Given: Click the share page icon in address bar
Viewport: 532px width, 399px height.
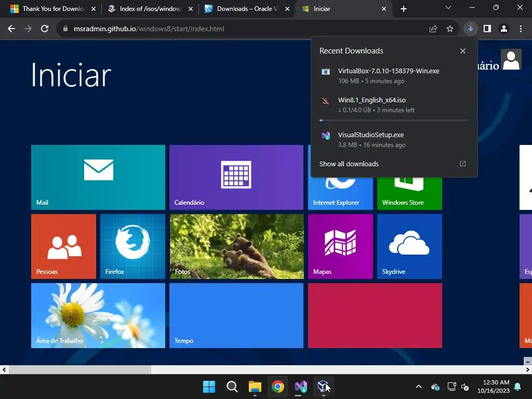Looking at the screenshot, I should [x=433, y=29].
